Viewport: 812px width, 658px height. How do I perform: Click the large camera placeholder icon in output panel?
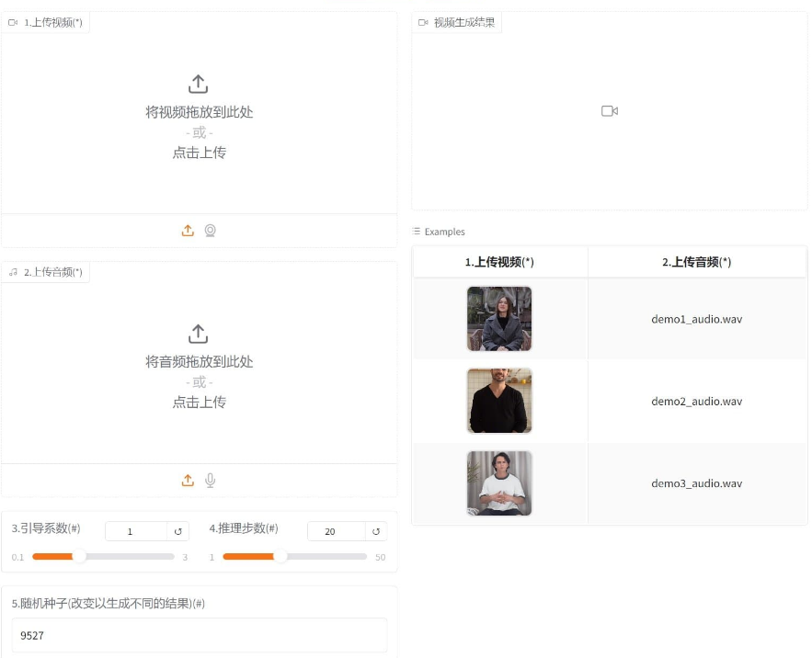(x=609, y=110)
